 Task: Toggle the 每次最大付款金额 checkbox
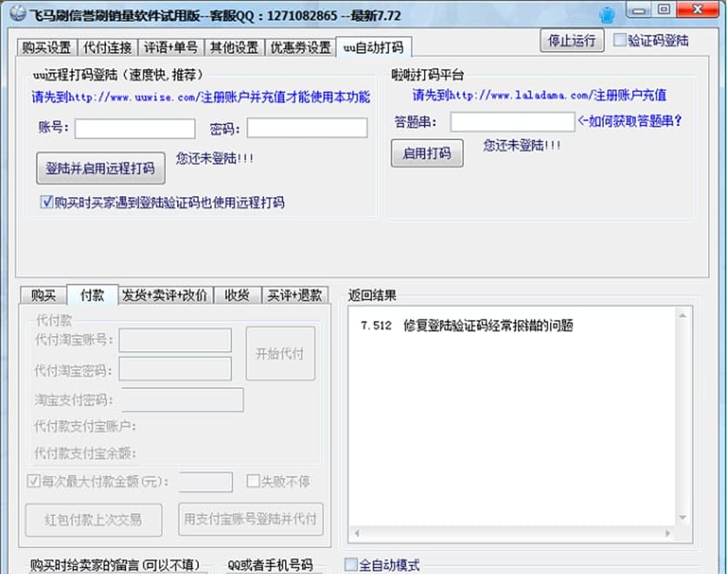click(33, 481)
